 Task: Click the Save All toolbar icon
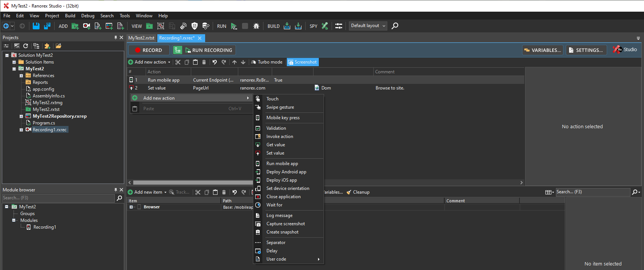coord(47,26)
